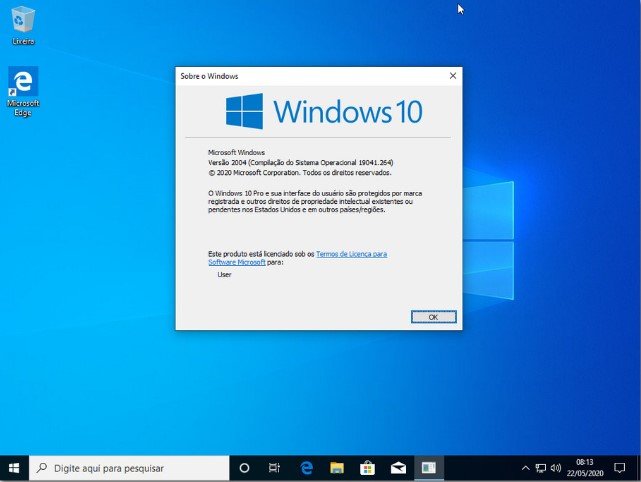Open the Lixeira recycle bin icon
This screenshot has width=641, height=482.
[23, 25]
